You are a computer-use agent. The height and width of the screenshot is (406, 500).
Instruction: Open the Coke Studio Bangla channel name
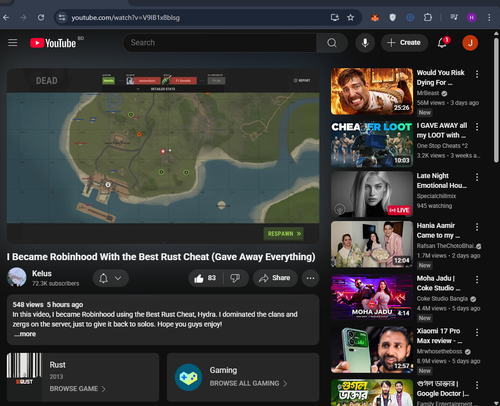click(x=442, y=299)
